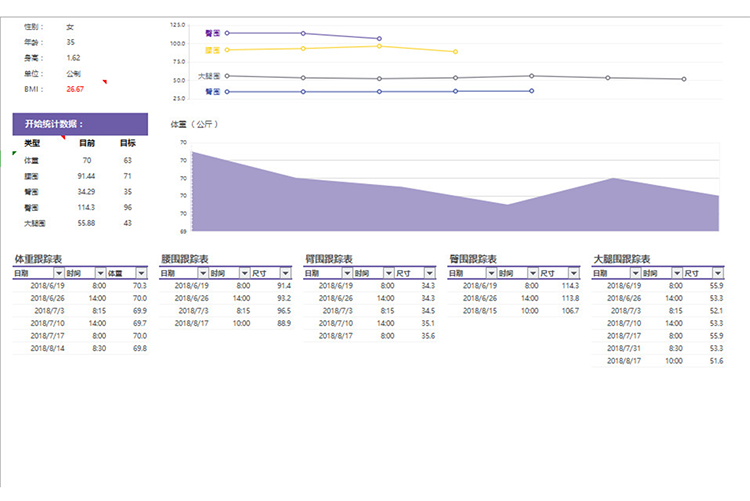This screenshot has width=750, height=501.
Task: Open the 日期 filter dropdown in 体重跟踪表
Action: (x=59, y=273)
